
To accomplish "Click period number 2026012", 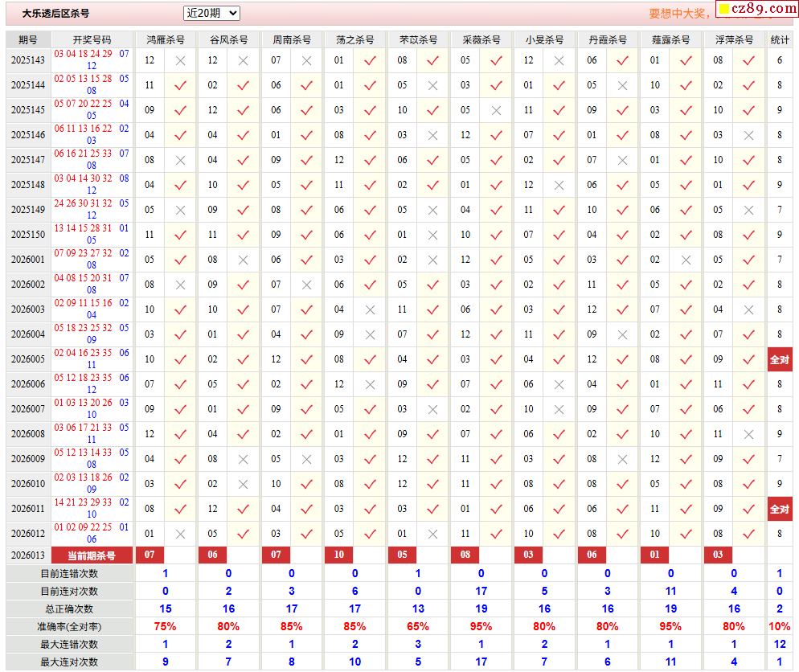I will tap(28, 534).
